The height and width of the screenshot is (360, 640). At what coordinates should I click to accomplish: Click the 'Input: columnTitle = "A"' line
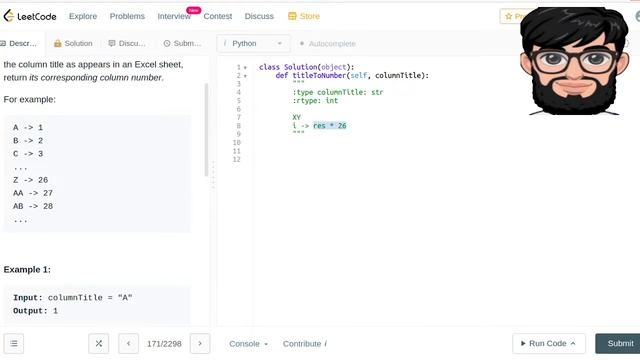73,298
